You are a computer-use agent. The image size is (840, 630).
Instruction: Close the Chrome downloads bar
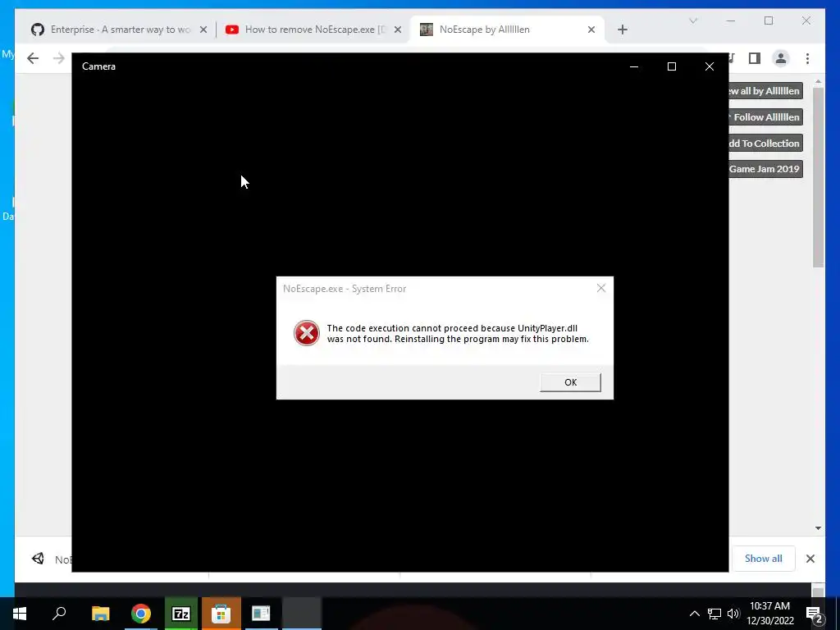[x=810, y=559]
